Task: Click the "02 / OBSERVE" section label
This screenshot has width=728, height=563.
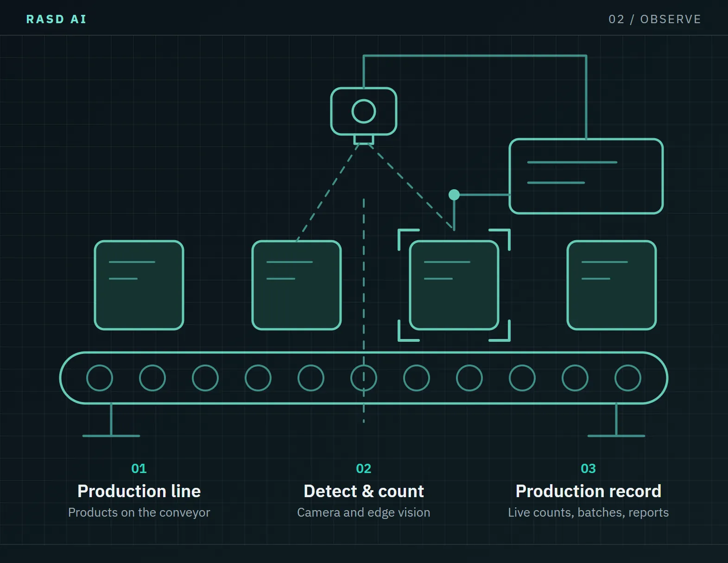Action: click(655, 19)
